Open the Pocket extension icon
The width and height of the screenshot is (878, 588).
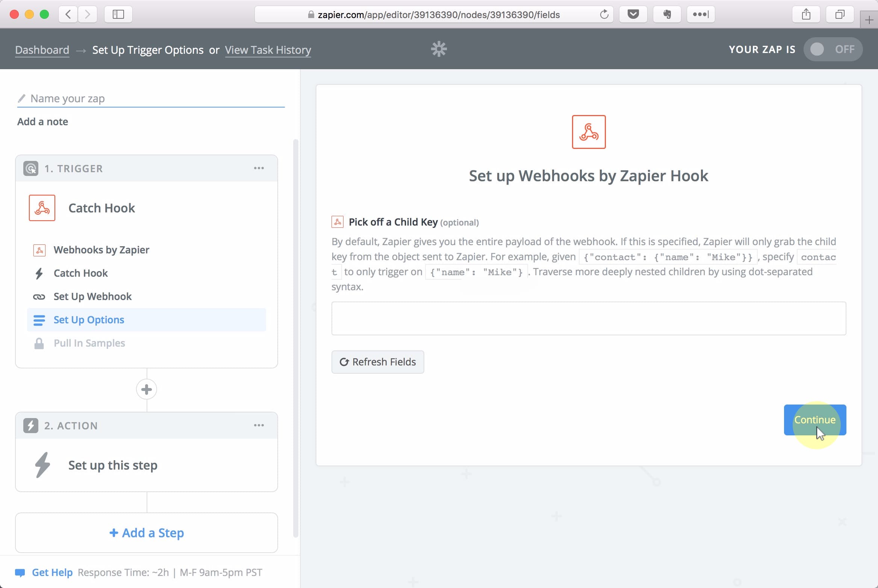point(633,15)
